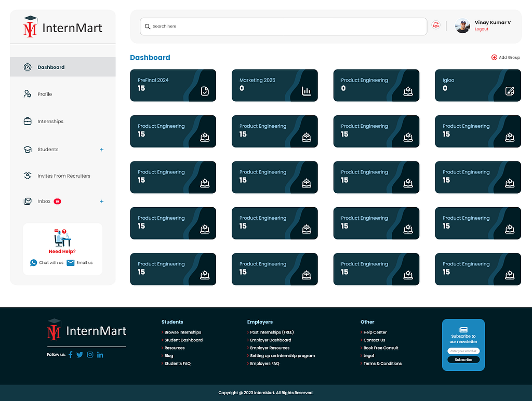Open Invites From Recruiters in sidebar
This screenshot has height=401, width=532.
point(63,176)
